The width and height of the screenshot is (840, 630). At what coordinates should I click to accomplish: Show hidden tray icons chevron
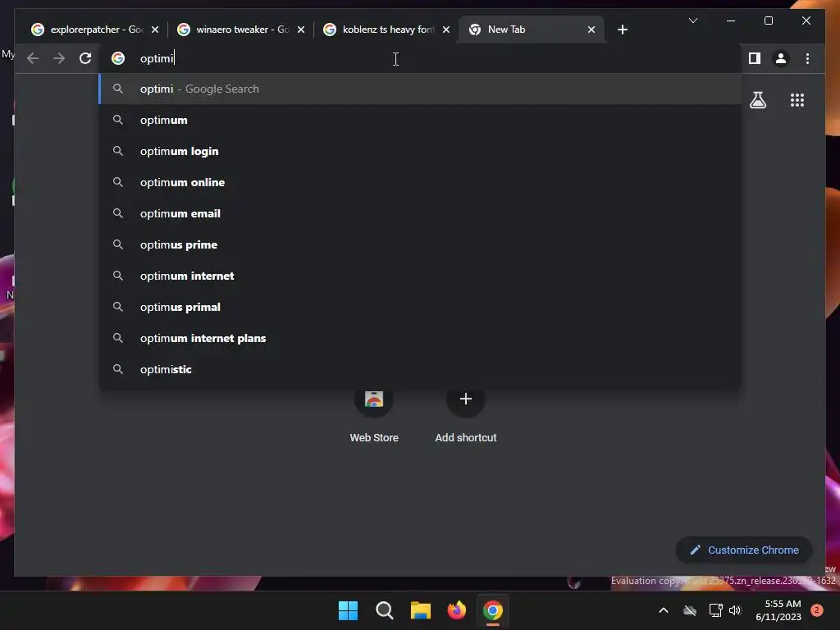pyautogui.click(x=663, y=610)
